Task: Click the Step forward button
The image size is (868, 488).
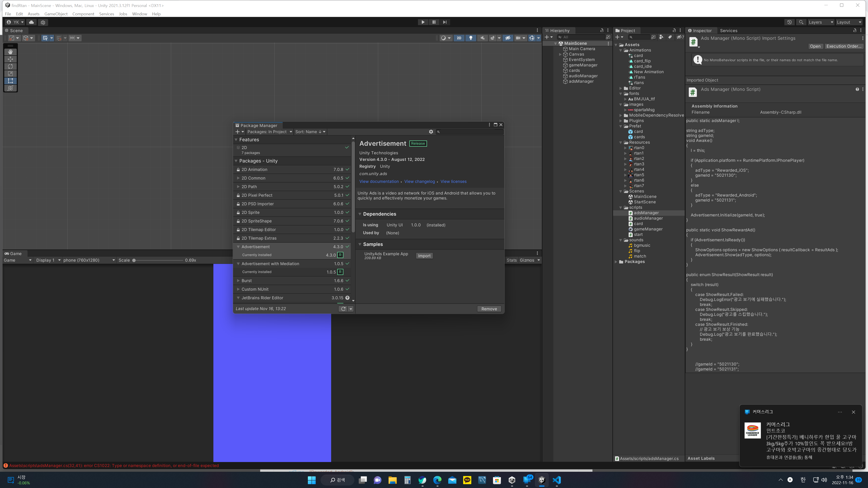Action: click(445, 22)
